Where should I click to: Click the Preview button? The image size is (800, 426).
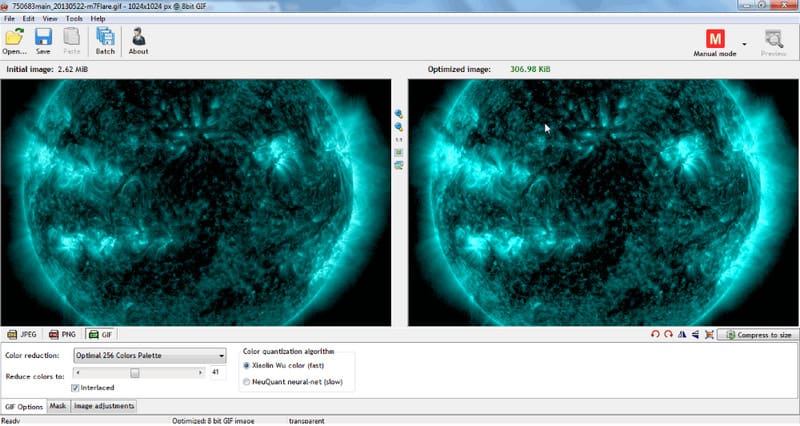[x=773, y=41]
